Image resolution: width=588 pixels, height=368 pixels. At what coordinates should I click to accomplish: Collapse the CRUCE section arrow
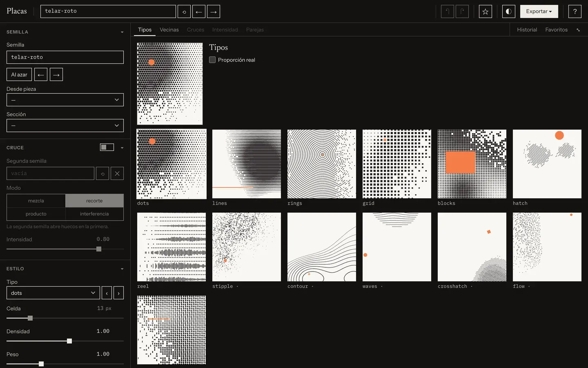tap(122, 148)
